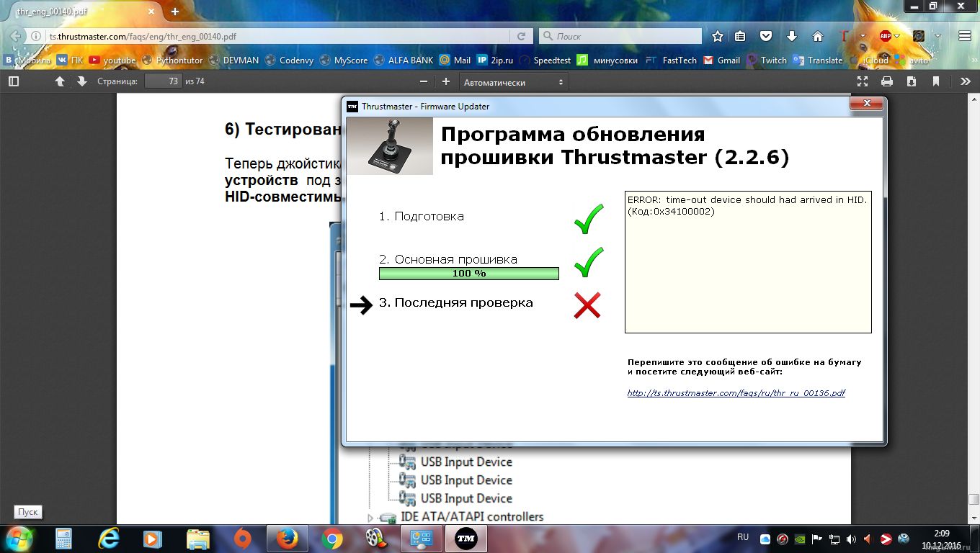980x553 pixels.
Task: Zoom in the PDF document
Action: pos(445,81)
